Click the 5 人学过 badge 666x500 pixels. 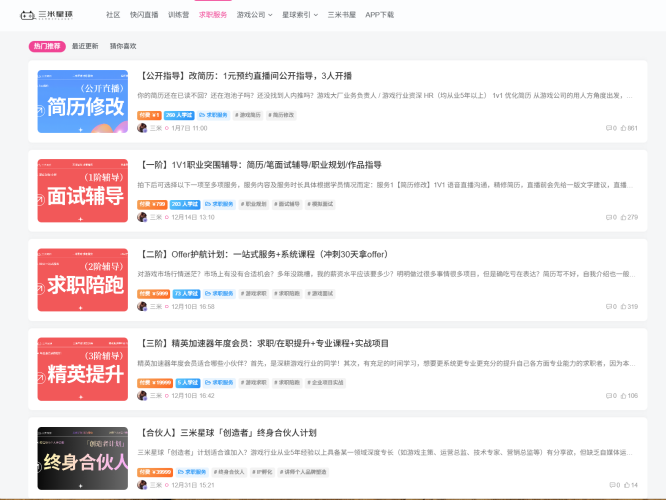[x=188, y=383]
